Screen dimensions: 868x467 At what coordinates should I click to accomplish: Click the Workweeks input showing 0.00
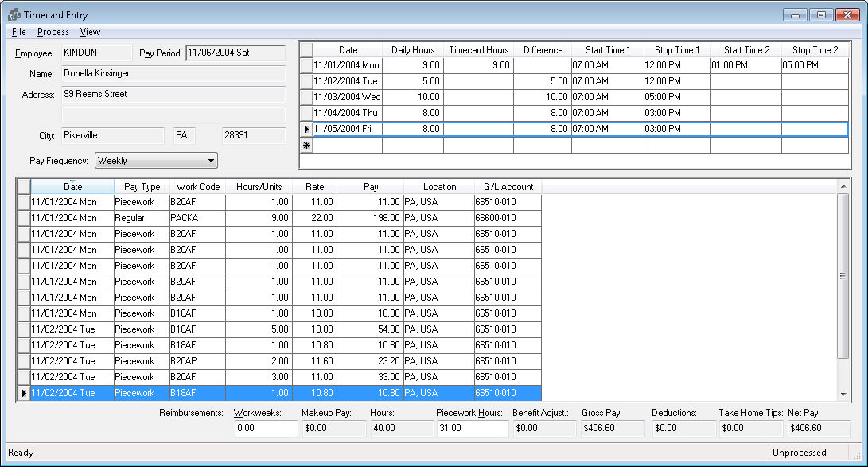click(x=265, y=428)
